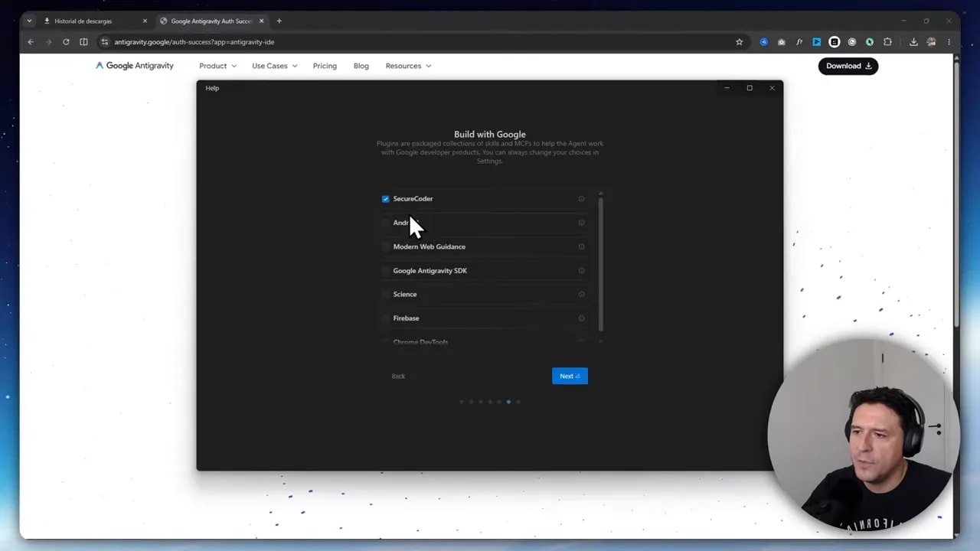
Task: Open the Extensions puzzle piece menu
Action: (x=888, y=42)
